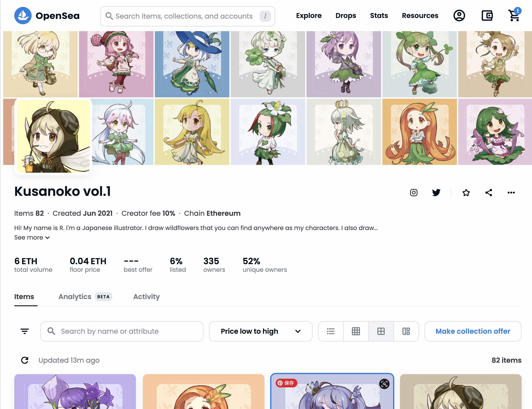This screenshot has height=409, width=532.
Task: Click Make collection offer button
Action: tap(473, 331)
